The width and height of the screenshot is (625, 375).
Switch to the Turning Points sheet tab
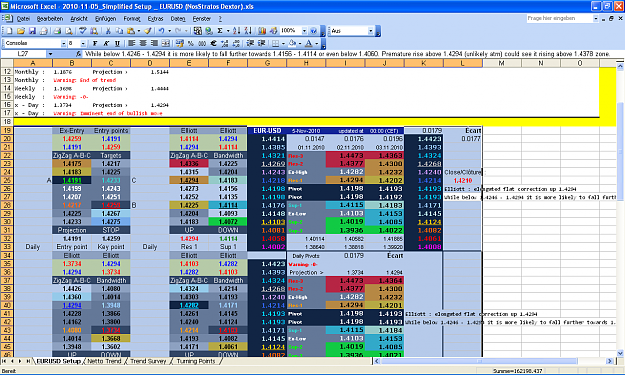coord(196,361)
